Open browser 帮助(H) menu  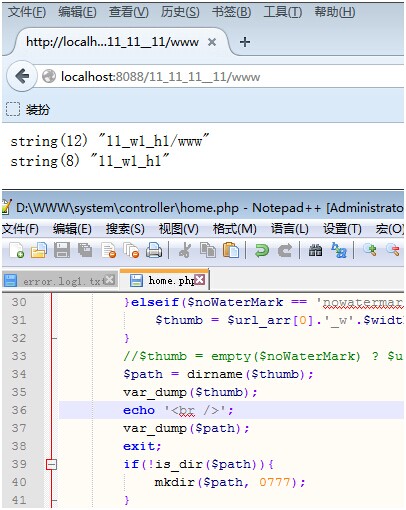coord(335,12)
